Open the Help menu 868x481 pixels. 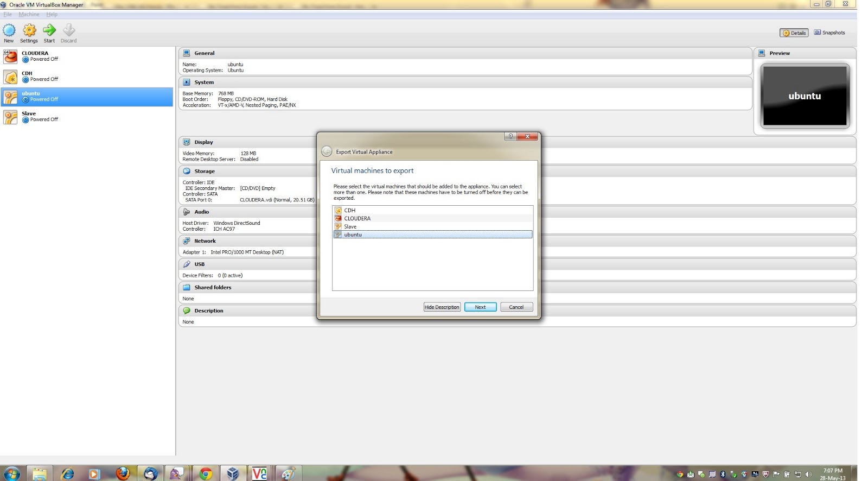click(52, 15)
